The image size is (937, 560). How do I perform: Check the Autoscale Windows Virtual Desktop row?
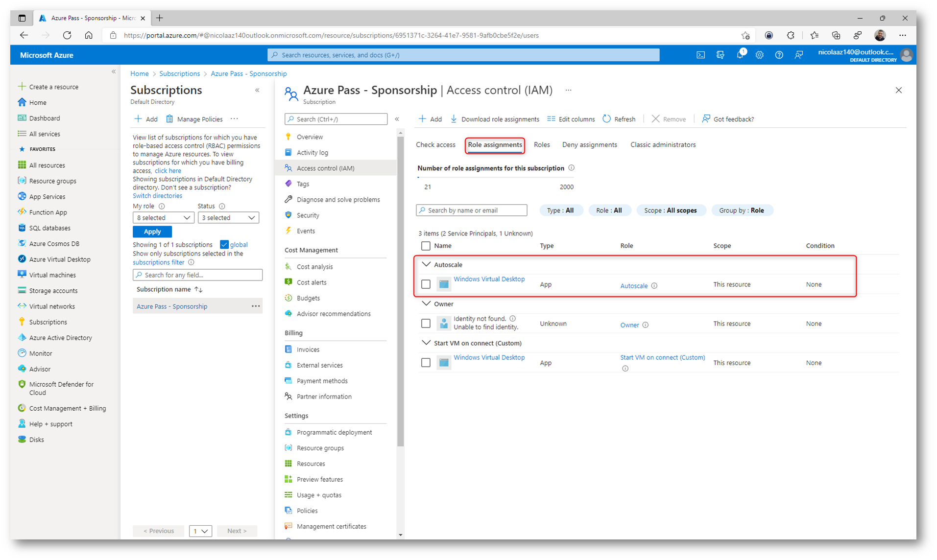pos(426,284)
